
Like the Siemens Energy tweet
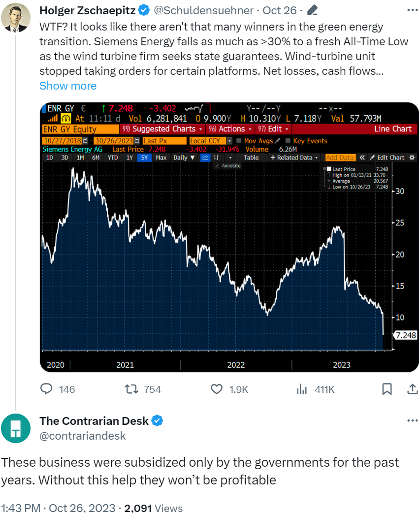click(217, 389)
